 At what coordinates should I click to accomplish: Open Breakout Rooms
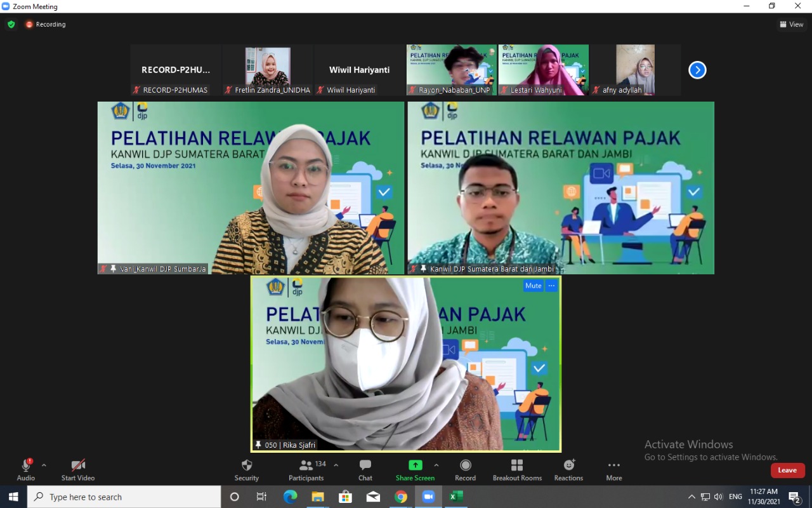click(517, 465)
